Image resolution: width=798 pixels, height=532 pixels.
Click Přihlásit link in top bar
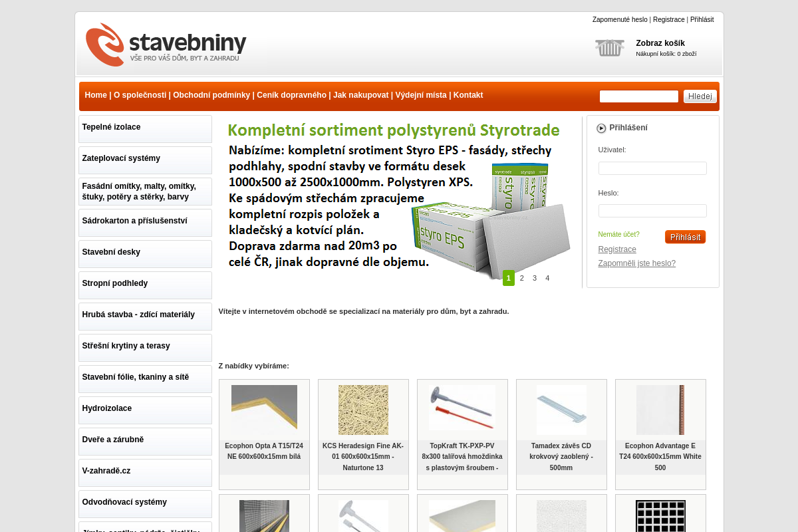[702, 19]
